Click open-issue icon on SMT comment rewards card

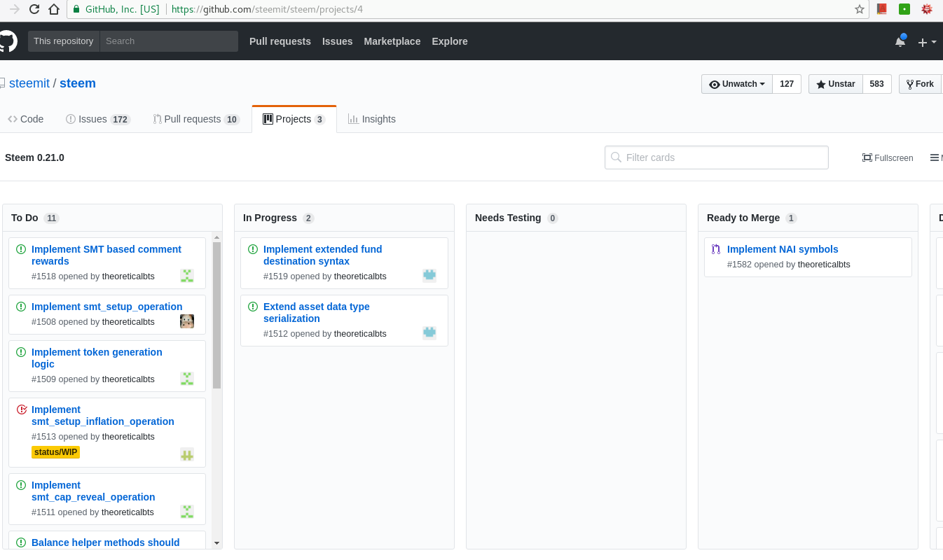[21, 249]
